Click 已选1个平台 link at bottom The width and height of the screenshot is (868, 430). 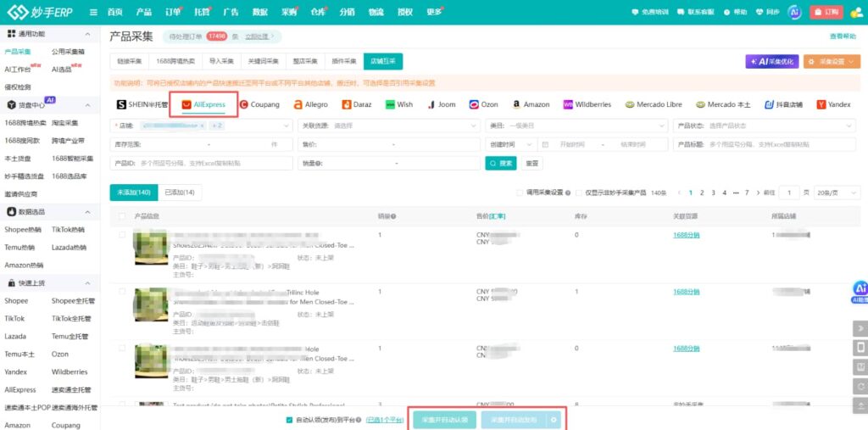(385, 420)
